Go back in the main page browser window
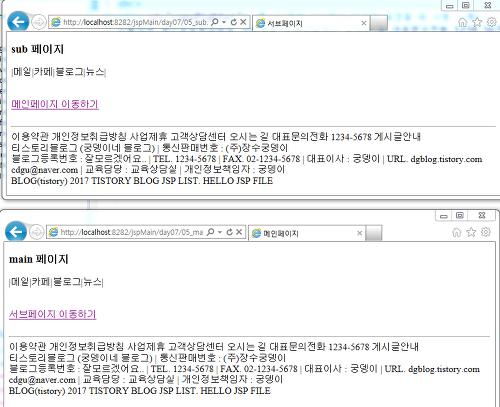Image resolution: width=500 pixels, height=407 pixels. point(16,232)
